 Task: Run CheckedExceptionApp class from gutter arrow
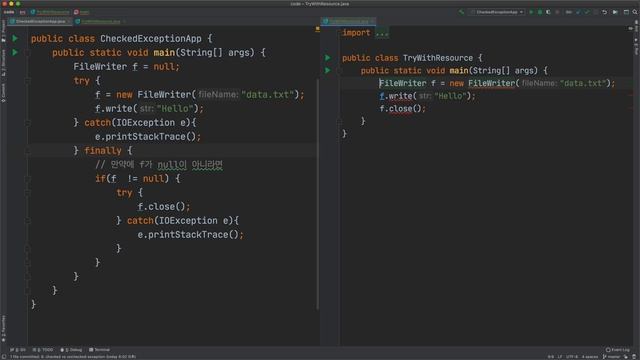coord(15,38)
